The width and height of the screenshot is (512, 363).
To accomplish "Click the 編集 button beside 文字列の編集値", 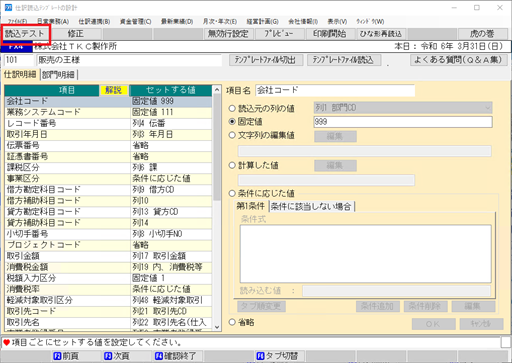I will point(335,136).
